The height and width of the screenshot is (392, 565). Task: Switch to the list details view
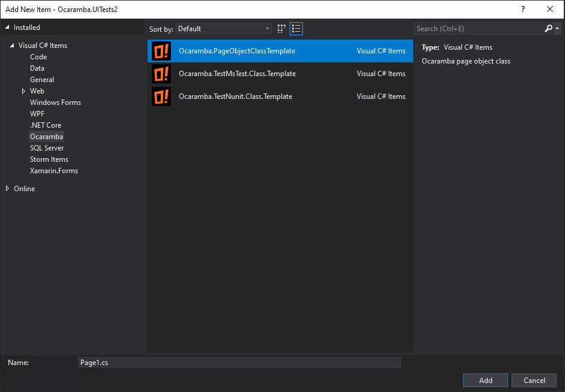coord(296,29)
